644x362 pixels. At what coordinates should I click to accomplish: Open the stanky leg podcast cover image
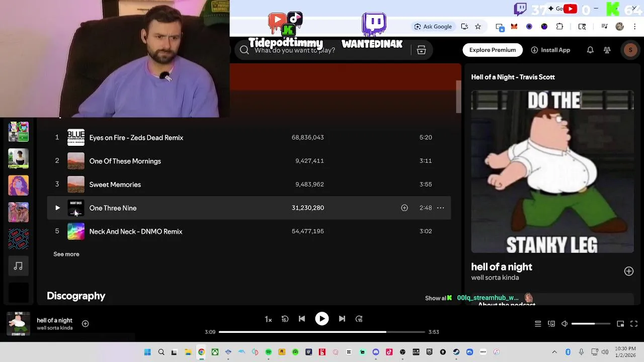point(552,172)
